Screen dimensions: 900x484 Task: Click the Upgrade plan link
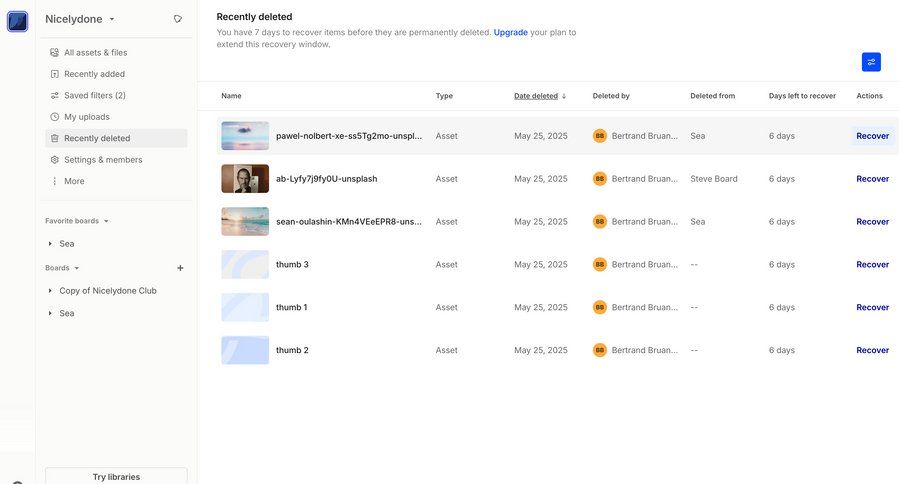[x=510, y=33]
